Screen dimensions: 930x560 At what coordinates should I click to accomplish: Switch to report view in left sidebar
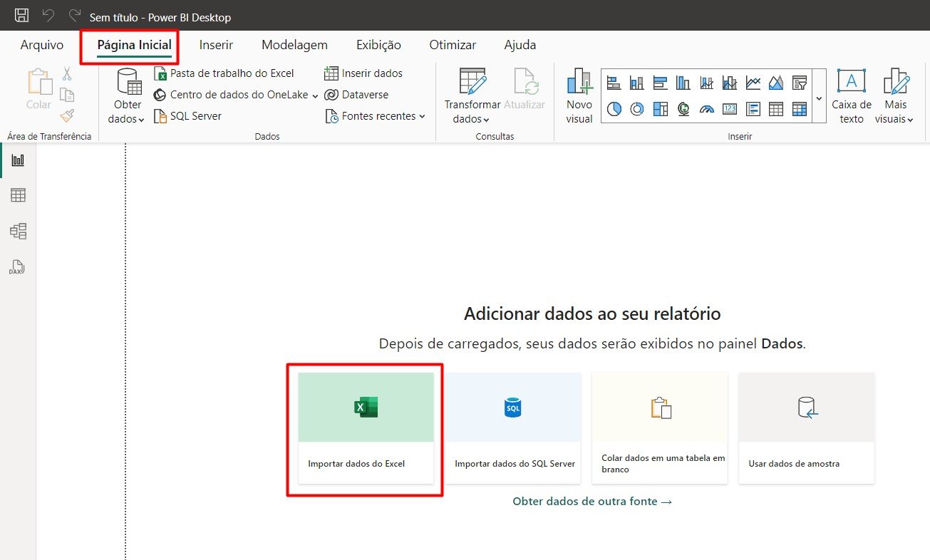click(x=18, y=160)
